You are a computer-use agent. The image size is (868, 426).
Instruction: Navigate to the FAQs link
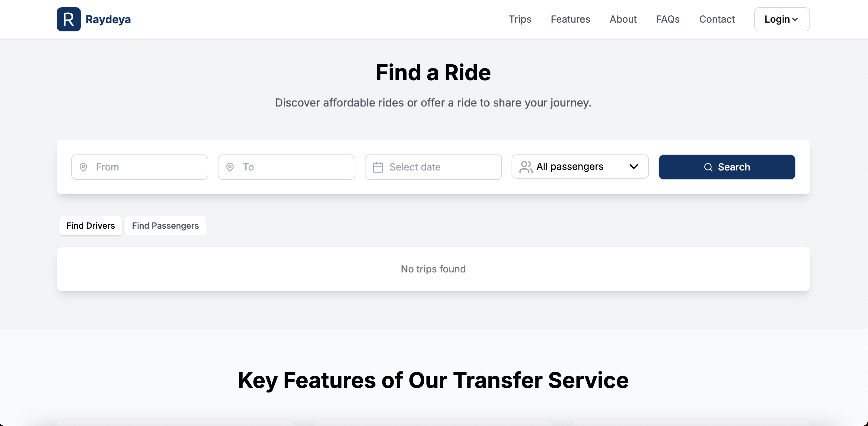(x=668, y=19)
